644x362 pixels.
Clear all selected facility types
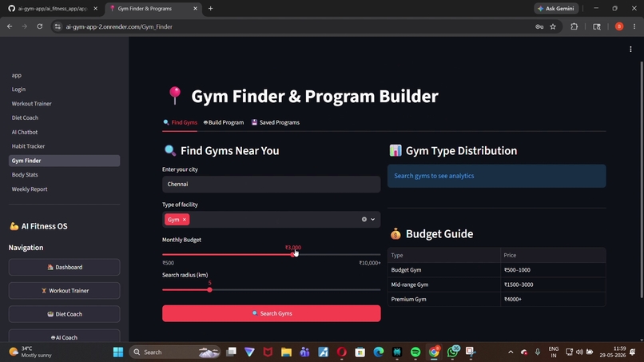coord(364,220)
